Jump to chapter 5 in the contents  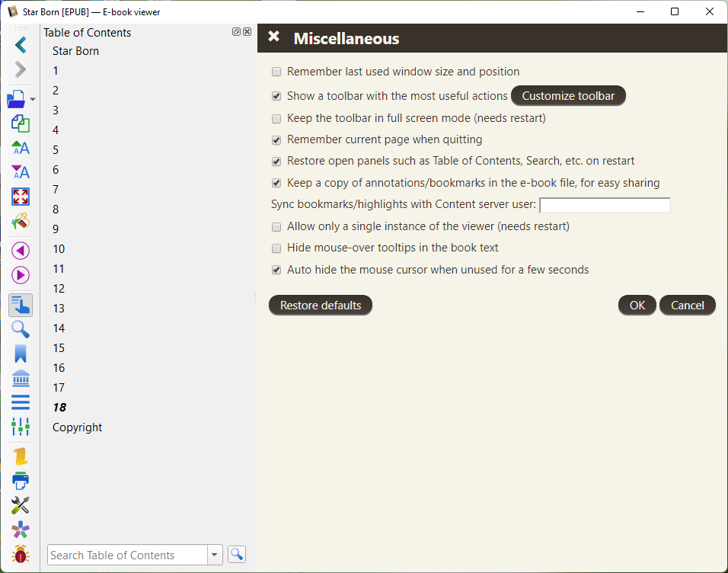click(x=56, y=150)
